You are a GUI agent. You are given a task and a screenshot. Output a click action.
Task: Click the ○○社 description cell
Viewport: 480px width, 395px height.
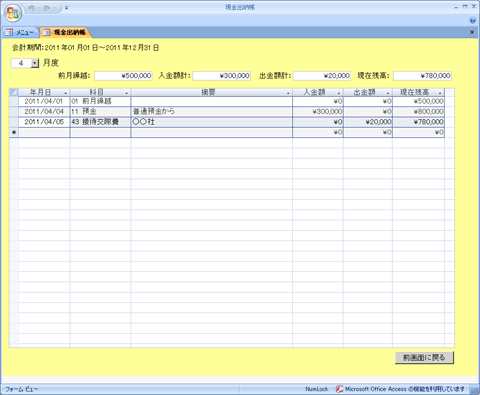tap(212, 122)
